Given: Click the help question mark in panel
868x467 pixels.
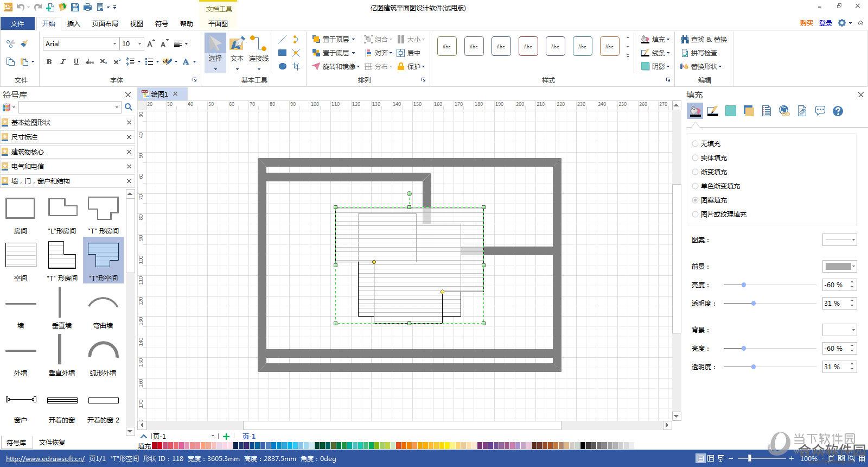Looking at the screenshot, I should 838,111.
